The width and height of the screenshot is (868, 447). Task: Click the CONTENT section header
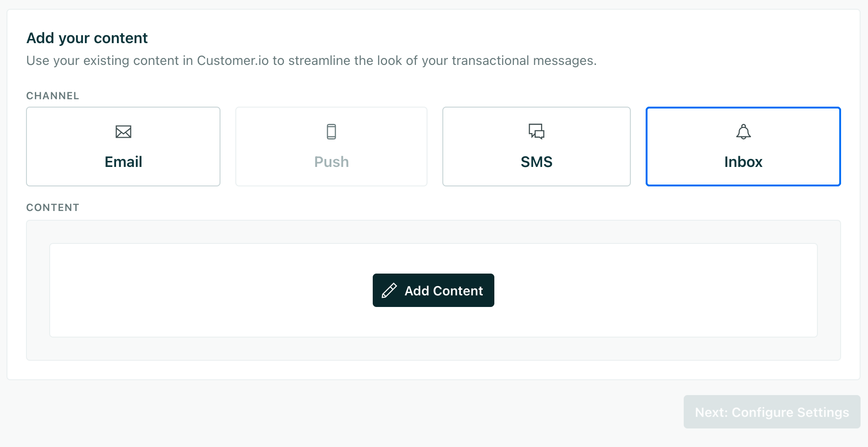coord(52,207)
